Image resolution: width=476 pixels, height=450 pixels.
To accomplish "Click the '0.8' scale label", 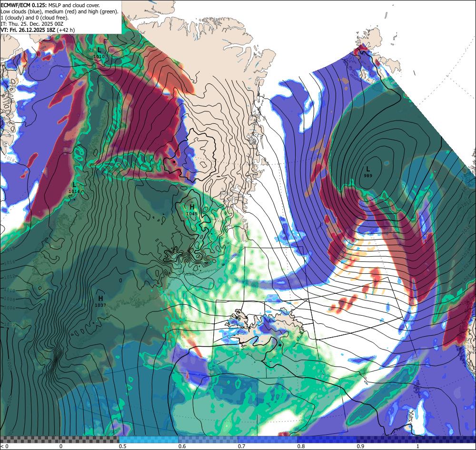I will [x=301, y=446].
